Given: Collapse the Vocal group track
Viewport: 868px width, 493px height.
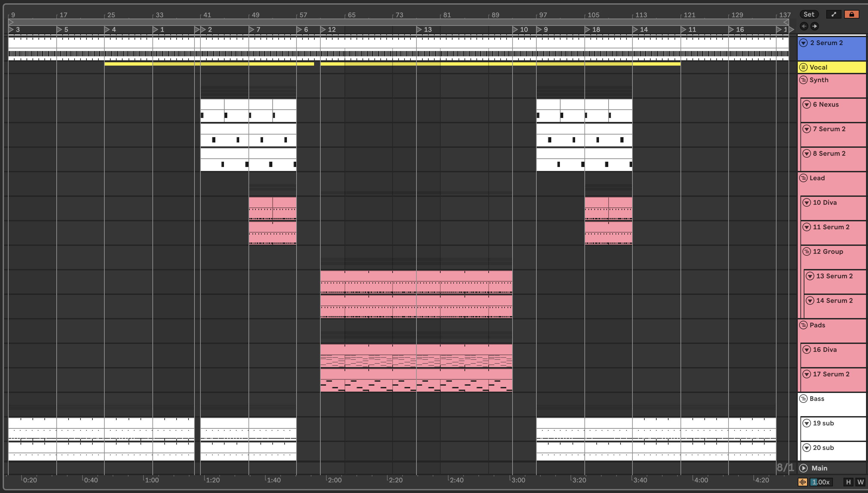Looking at the screenshot, I should tap(803, 67).
